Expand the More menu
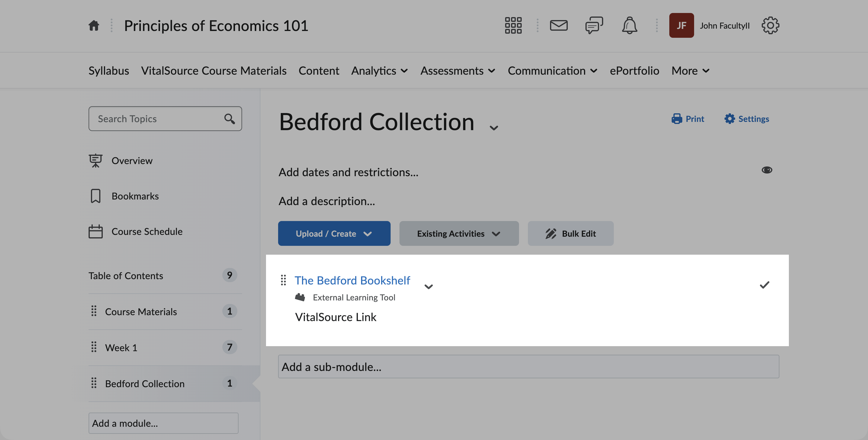This screenshot has height=440, width=868. click(x=691, y=71)
